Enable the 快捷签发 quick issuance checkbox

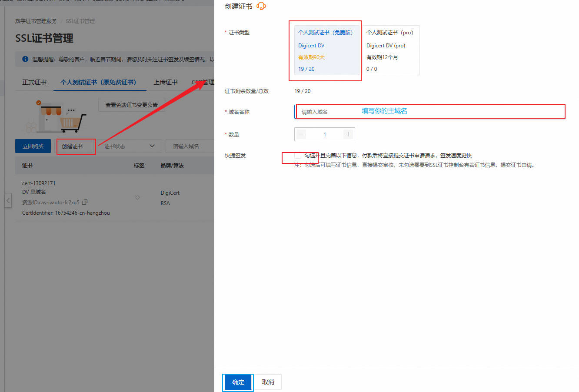[296, 156]
